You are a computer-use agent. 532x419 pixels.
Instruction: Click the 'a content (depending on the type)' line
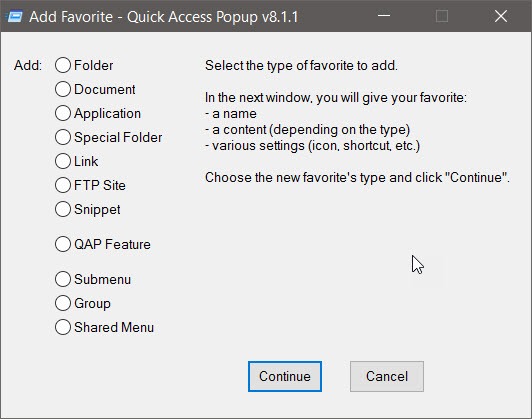[307, 130]
